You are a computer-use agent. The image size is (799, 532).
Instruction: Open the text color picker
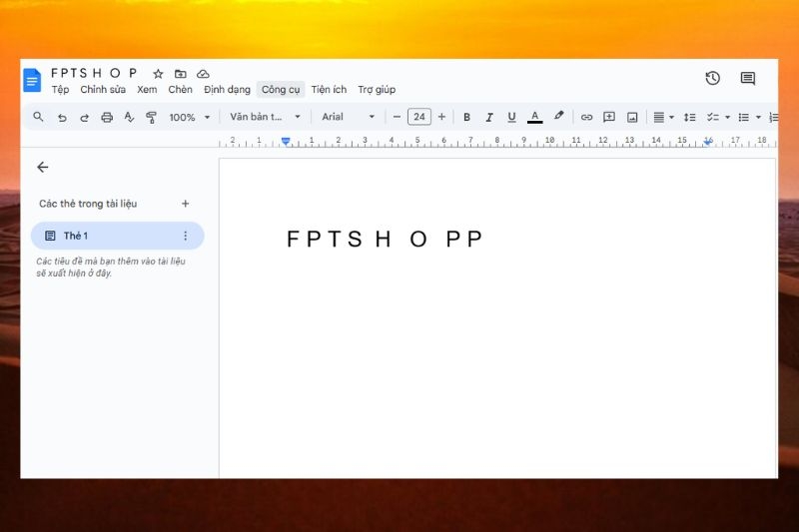[534, 117]
